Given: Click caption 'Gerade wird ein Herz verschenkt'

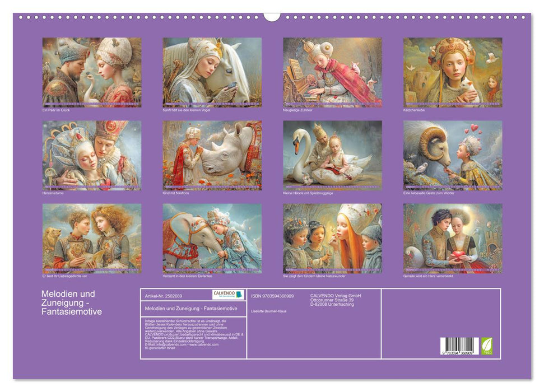Looking at the screenshot, I should [428, 277].
